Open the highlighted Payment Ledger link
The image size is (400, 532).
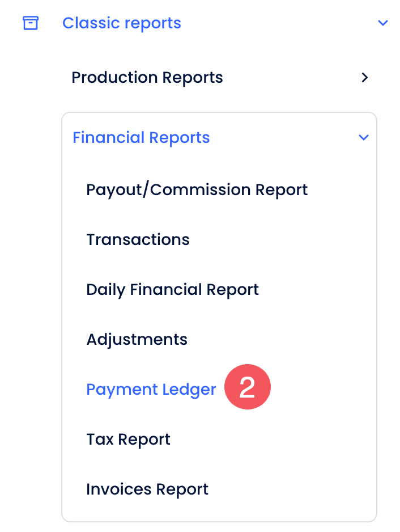(151, 390)
